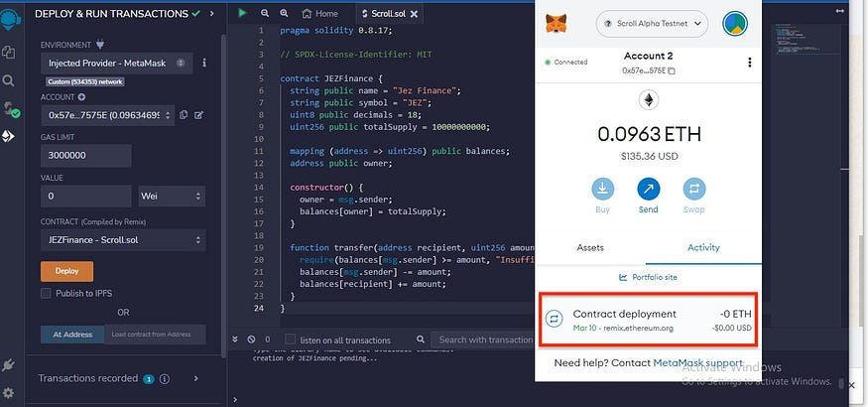Click the environment info icon
Viewport: 868px width, 407px height.
coord(203,64)
